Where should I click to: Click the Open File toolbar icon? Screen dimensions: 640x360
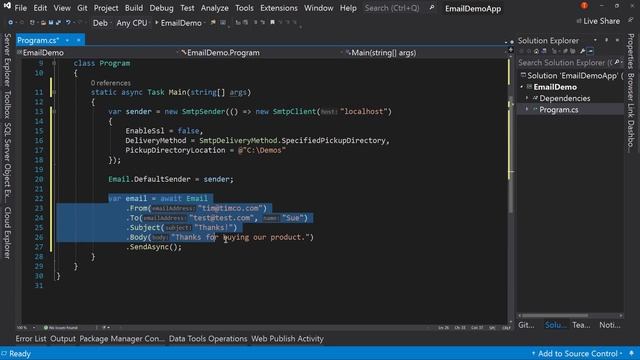[43, 22]
